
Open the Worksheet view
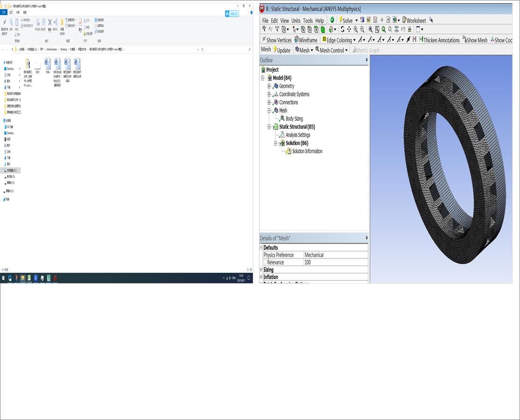pos(414,21)
